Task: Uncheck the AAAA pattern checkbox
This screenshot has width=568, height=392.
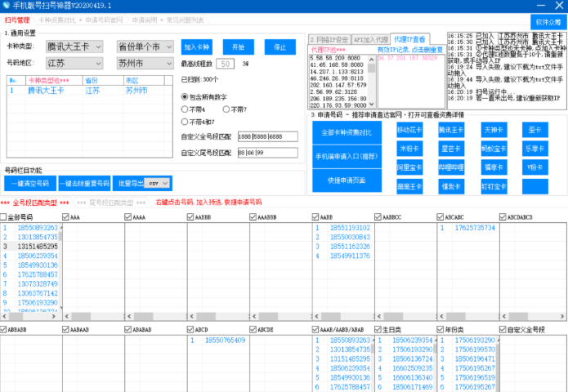Action: tap(127, 217)
